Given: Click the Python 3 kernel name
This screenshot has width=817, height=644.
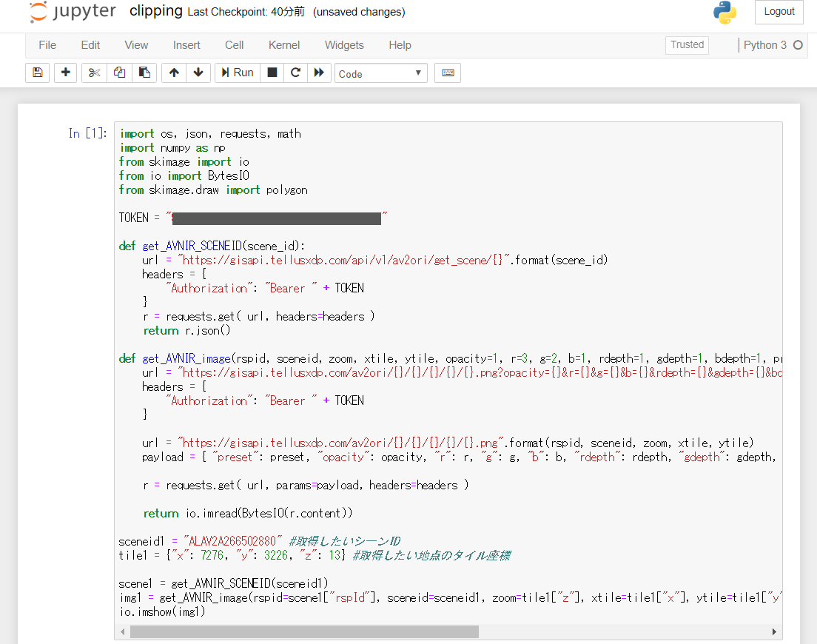Looking at the screenshot, I should 764,45.
